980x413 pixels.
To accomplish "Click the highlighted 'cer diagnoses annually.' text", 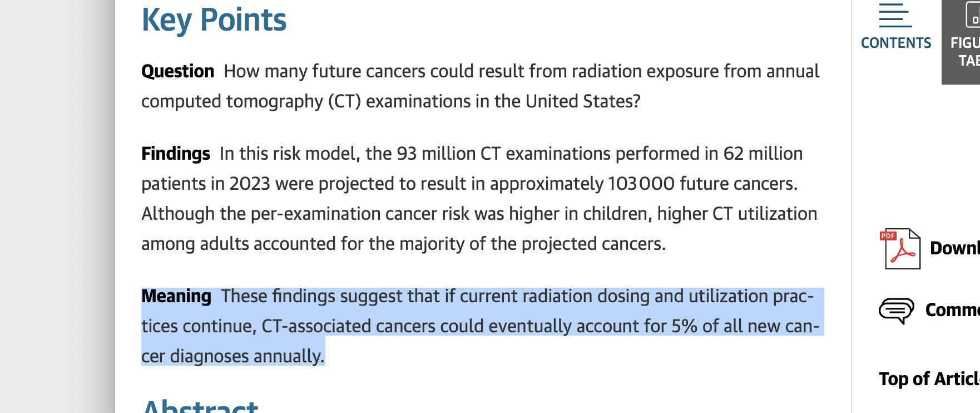I will [233, 356].
